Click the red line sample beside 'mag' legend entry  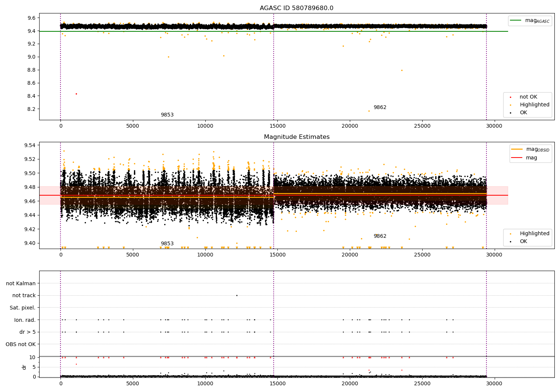click(x=517, y=158)
